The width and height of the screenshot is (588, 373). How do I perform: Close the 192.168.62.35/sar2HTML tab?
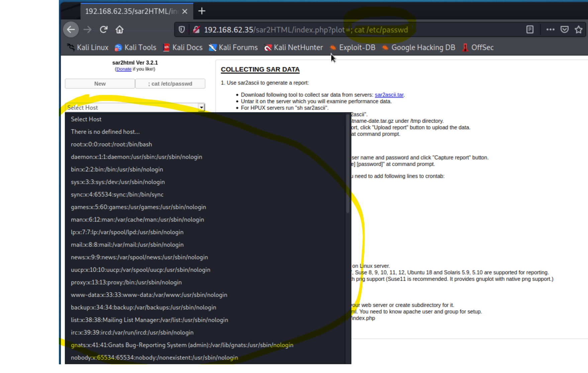(185, 11)
